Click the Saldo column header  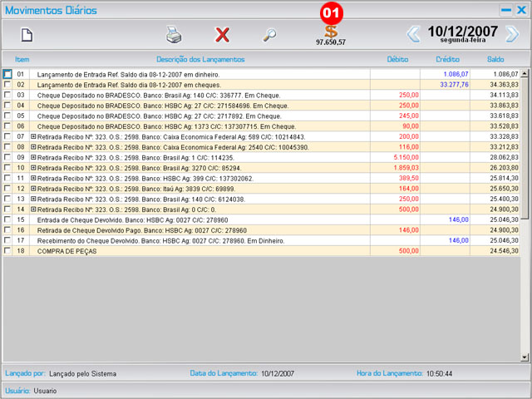point(495,60)
